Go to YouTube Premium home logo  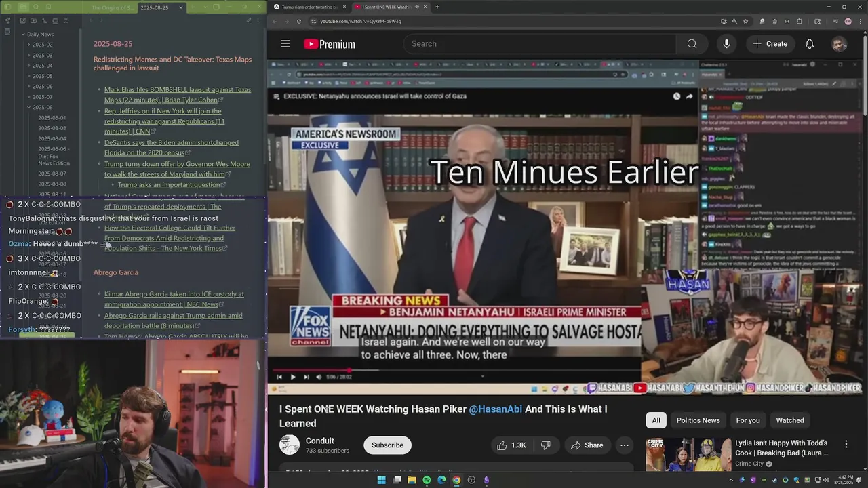click(330, 44)
